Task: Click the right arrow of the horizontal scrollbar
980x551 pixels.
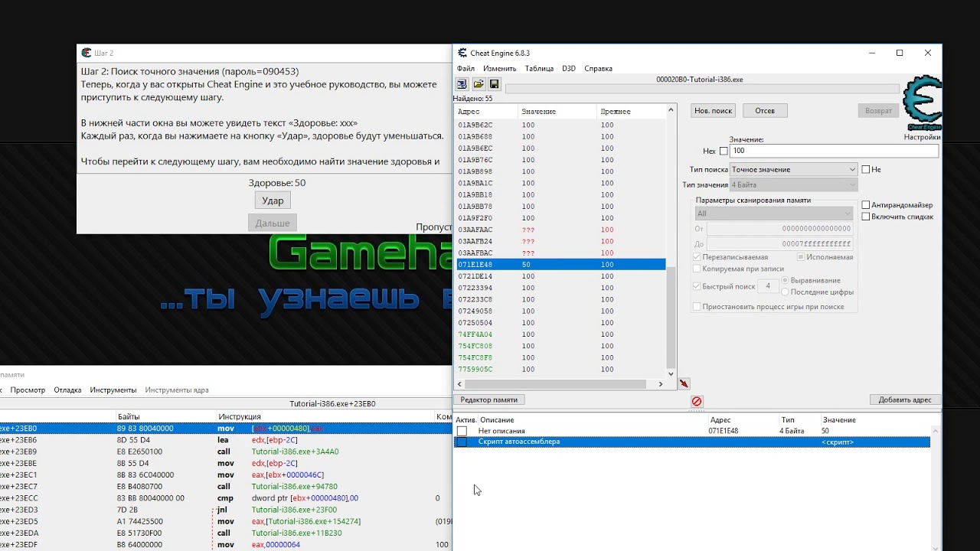Action: (x=661, y=384)
